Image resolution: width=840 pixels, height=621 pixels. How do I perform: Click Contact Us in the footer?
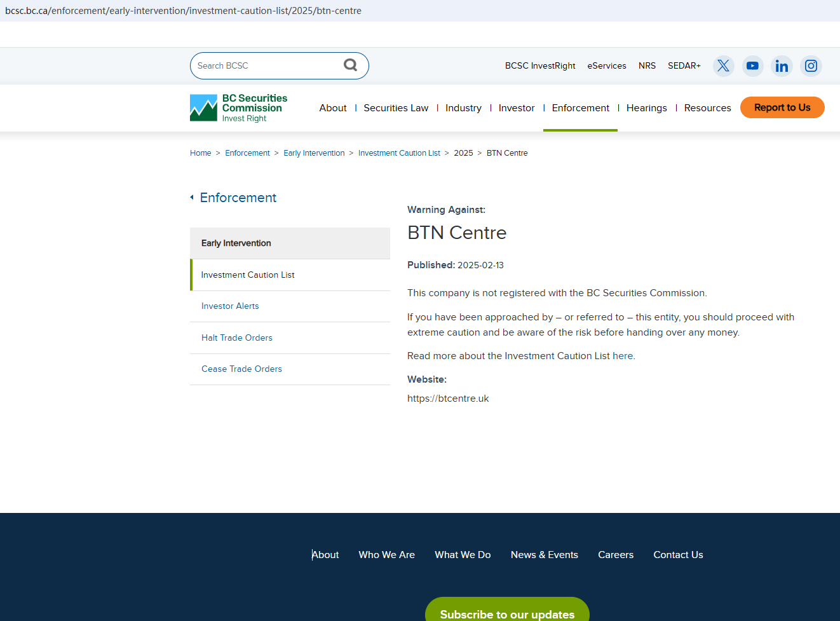678,555
